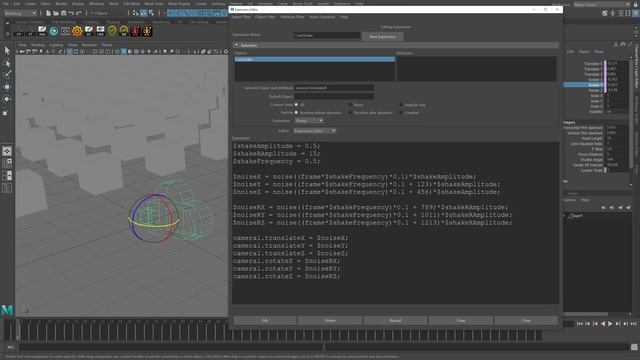This screenshot has width=640, height=360.
Task: Open Insert Functions menu
Action: pos(322,17)
